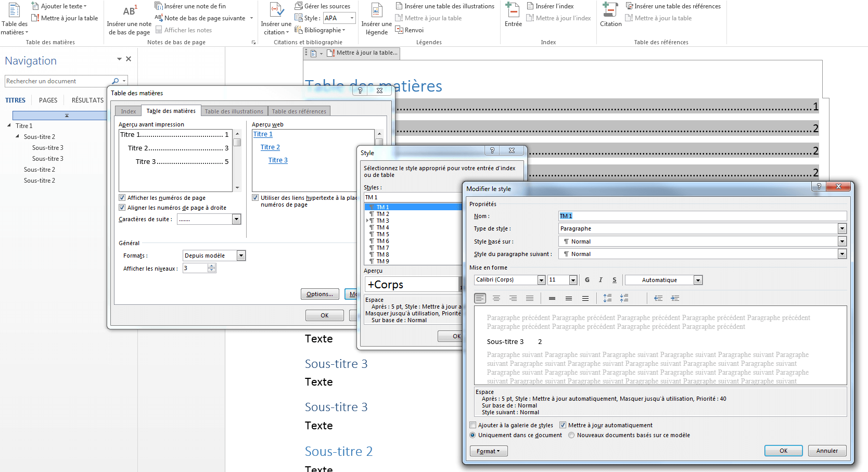The width and height of the screenshot is (868, 472).
Task: Insert a footnote with Insérer une note de bas de page
Action: click(129, 20)
